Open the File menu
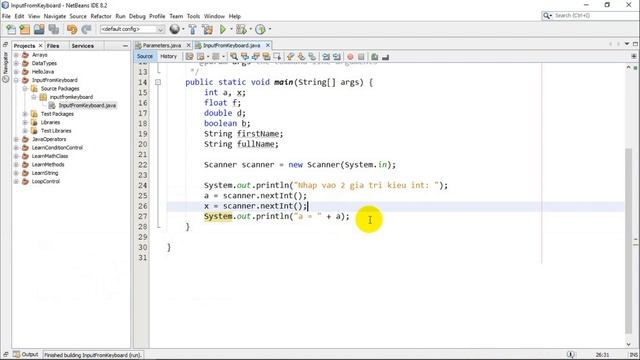The width and height of the screenshot is (640, 360). 6,16
